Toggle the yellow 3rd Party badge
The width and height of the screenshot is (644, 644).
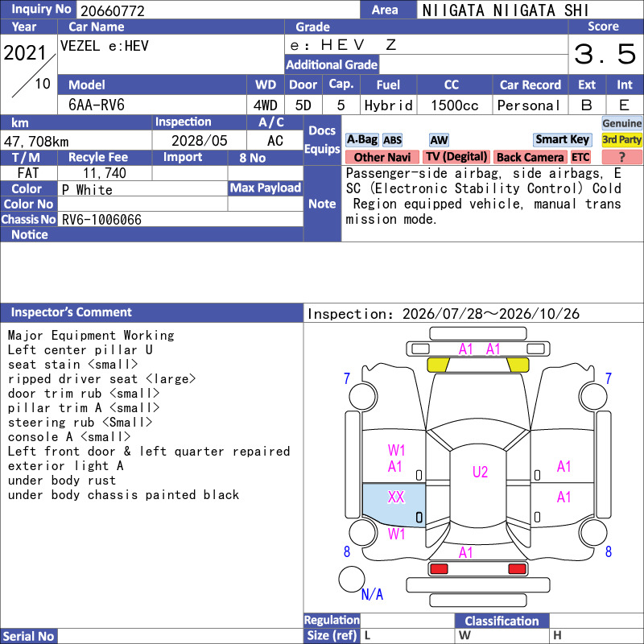tap(621, 140)
